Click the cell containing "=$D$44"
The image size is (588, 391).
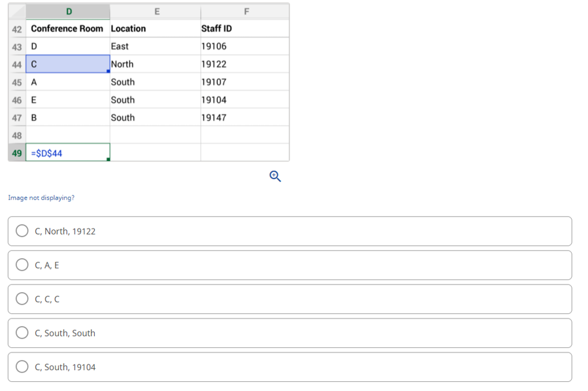pos(67,152)
